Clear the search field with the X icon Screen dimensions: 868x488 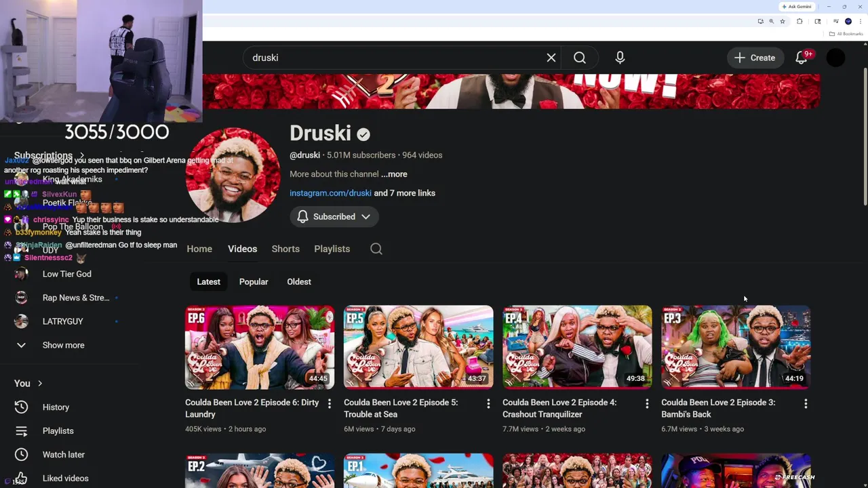551,58
